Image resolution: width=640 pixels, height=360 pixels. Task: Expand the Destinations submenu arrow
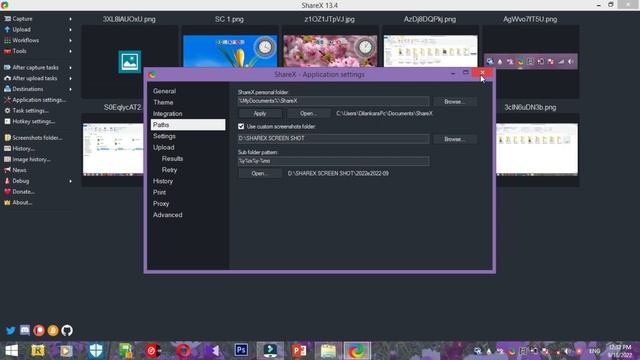tap(71, 89)
